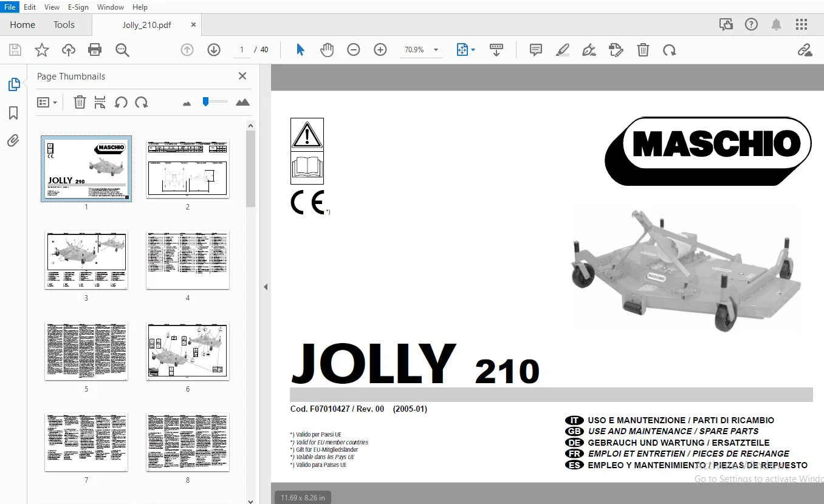Select page 2 thumbnail
This screenshot has height=504, width=824.
(x=188, y=169)
